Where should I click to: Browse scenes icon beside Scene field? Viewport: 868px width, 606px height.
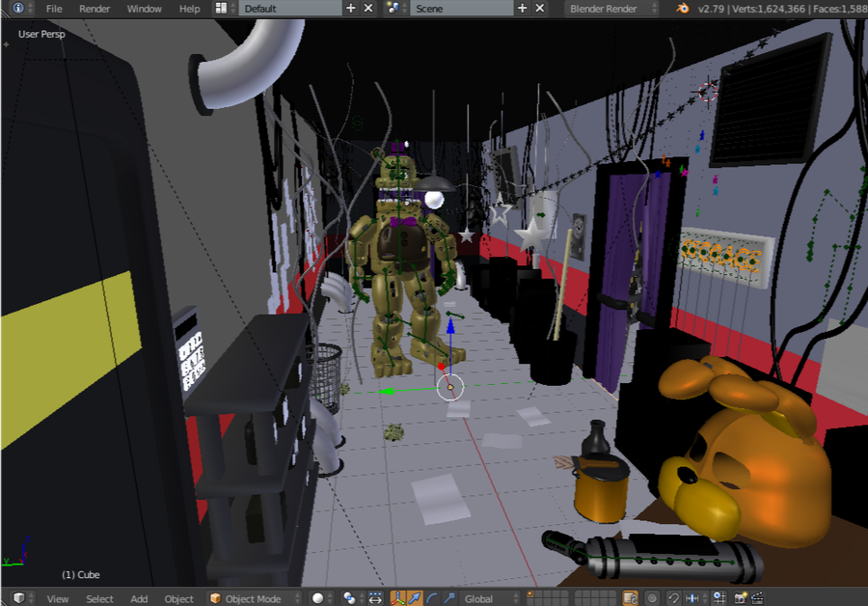tap(397, 9)
